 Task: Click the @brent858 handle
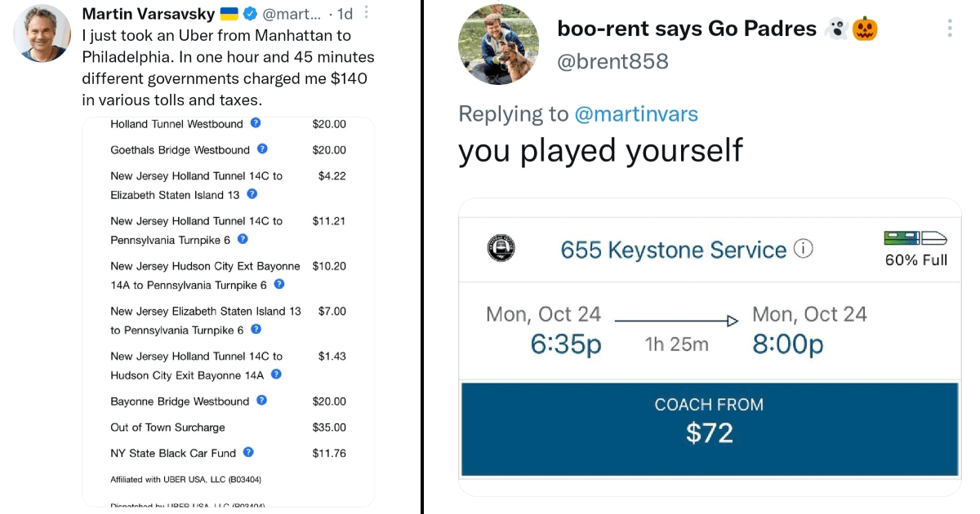(x=612, y=61)
